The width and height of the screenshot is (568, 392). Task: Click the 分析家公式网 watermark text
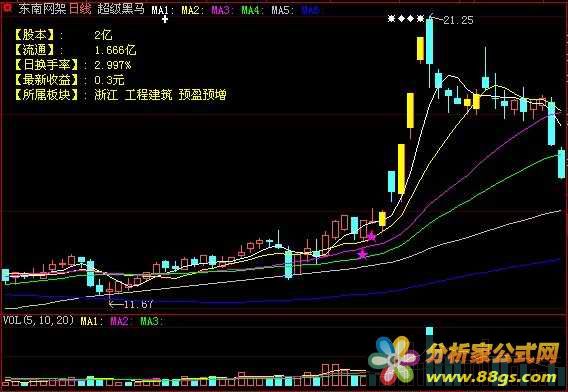tap(493, 353)
